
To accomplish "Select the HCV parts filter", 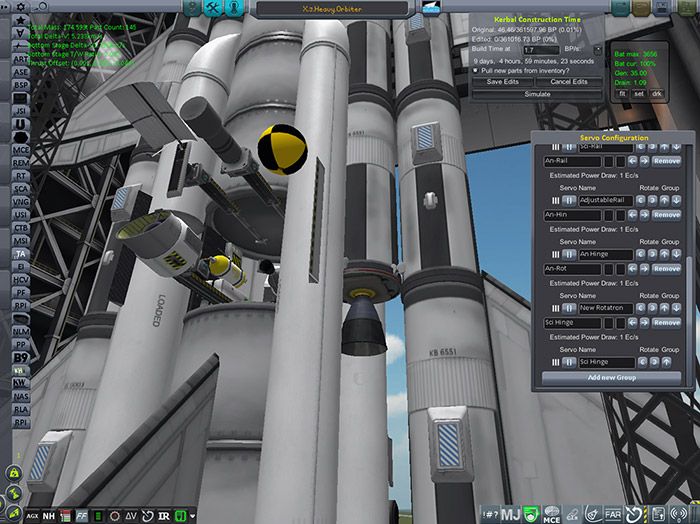I will coord(21,279).
